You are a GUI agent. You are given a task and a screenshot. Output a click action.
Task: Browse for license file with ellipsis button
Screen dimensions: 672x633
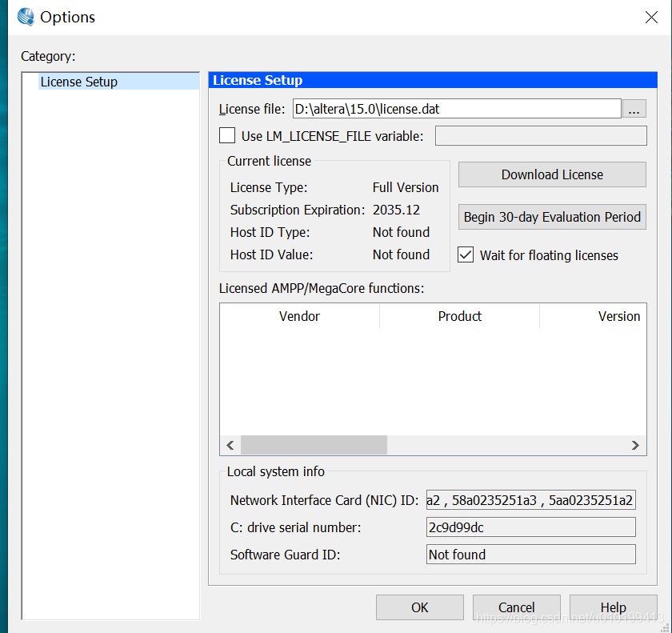click(x=634, y=109)
